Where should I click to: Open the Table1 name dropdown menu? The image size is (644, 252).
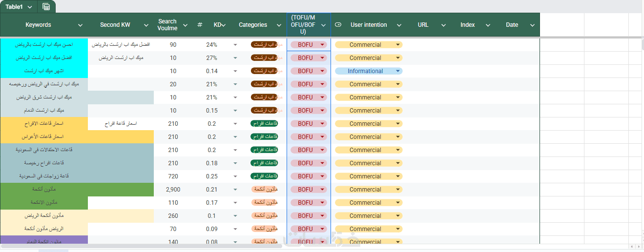(x=30, y=7)
